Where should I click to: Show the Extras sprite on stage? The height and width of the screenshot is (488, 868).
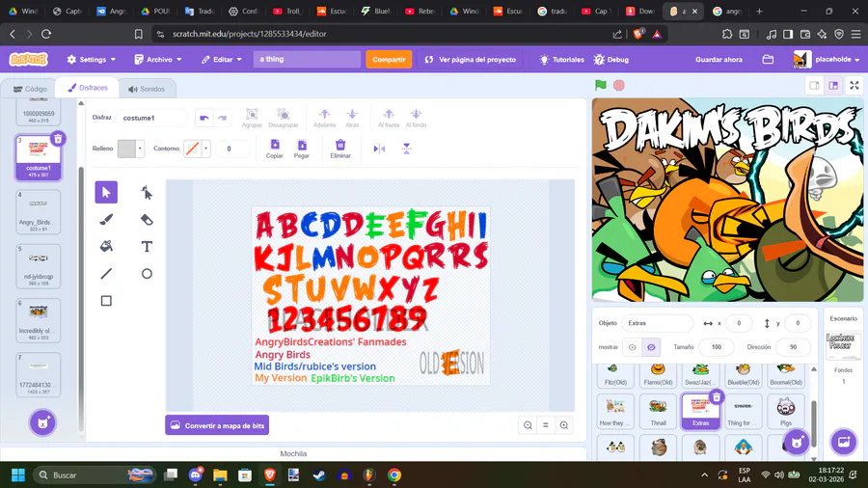(x=632, y=347)
